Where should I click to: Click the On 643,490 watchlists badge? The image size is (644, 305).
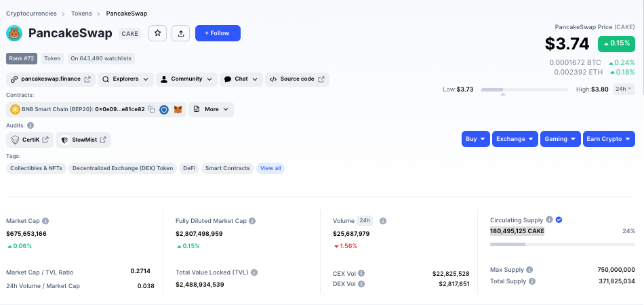101,59
